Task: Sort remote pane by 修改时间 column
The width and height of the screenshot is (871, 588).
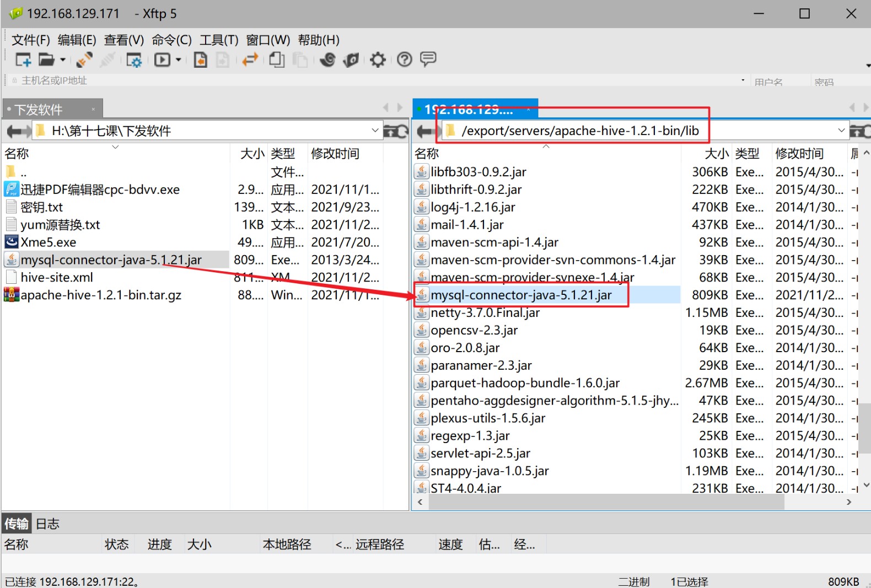Action: [809, 153]
